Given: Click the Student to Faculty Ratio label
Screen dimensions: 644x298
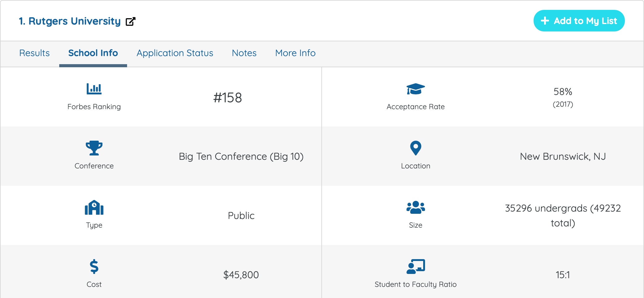Looking at the screenshot, I should click(415, 284).
